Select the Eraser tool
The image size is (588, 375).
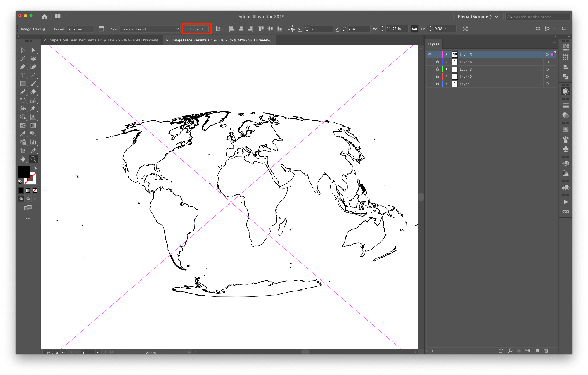tap(33, 92)
